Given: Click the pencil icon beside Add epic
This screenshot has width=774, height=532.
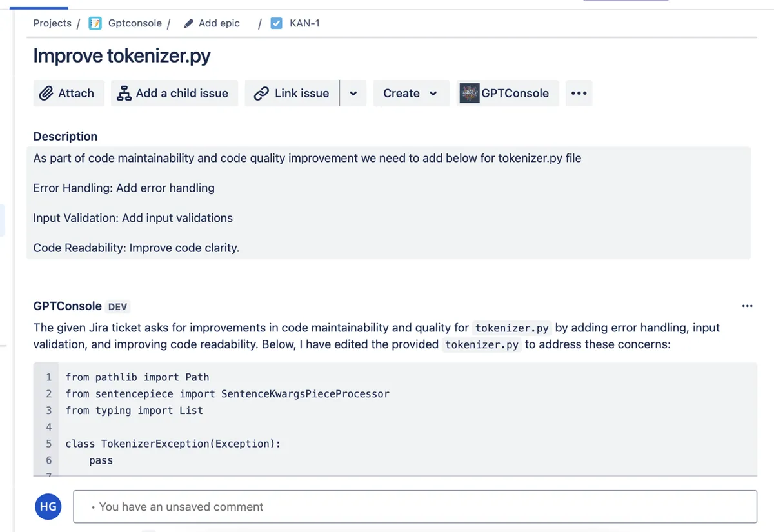Looking at the screenshot, I should [189, 23].
